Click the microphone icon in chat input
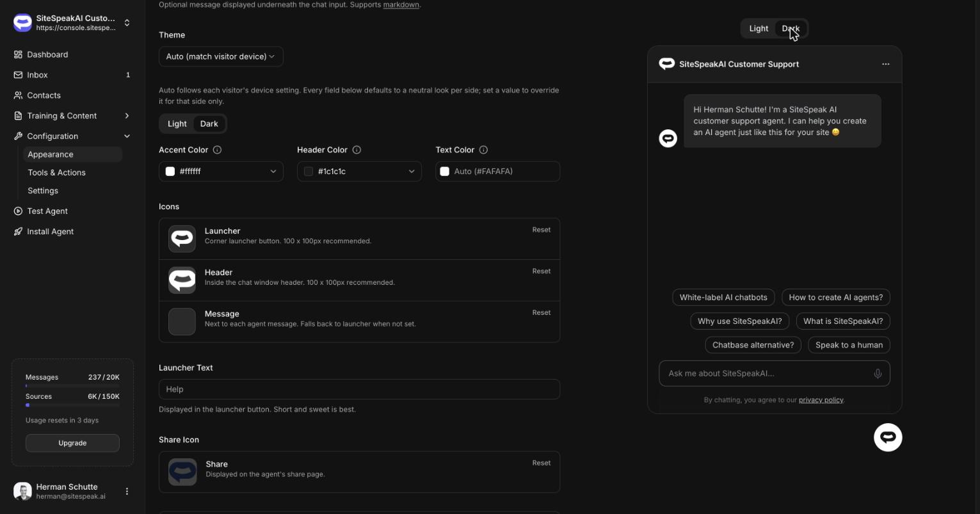 878,374
